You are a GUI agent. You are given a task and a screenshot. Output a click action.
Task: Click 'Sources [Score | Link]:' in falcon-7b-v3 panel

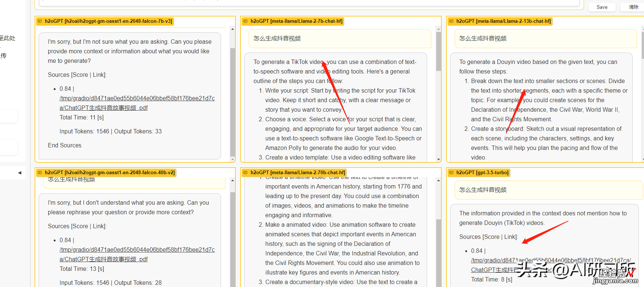(x=77, y=75)
